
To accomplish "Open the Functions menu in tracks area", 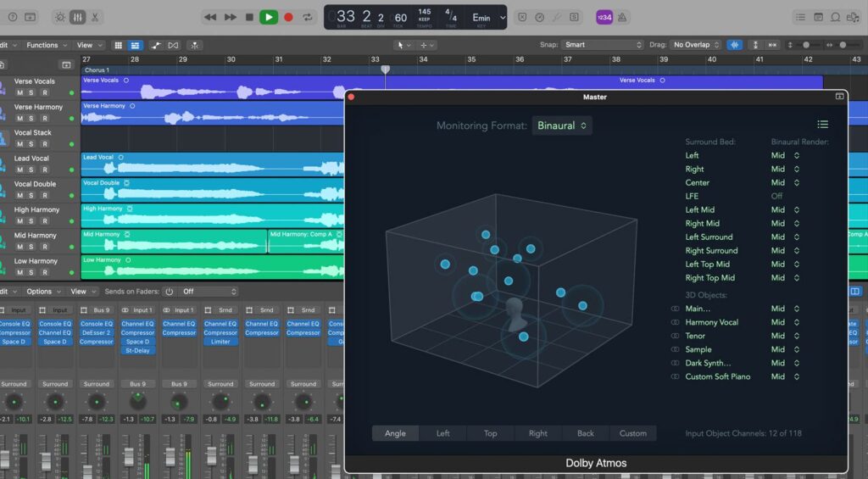I will pyautogui.click(x=47, y=45).
